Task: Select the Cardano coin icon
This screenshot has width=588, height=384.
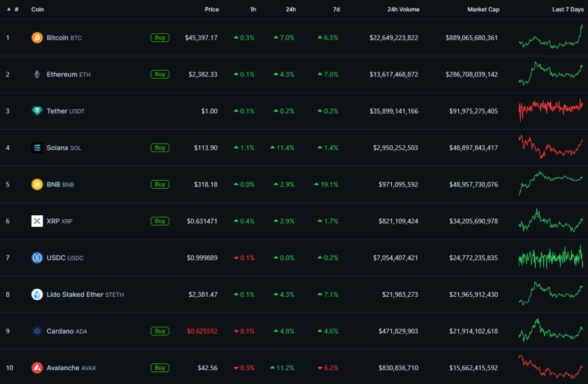Action: click(36, 331)
